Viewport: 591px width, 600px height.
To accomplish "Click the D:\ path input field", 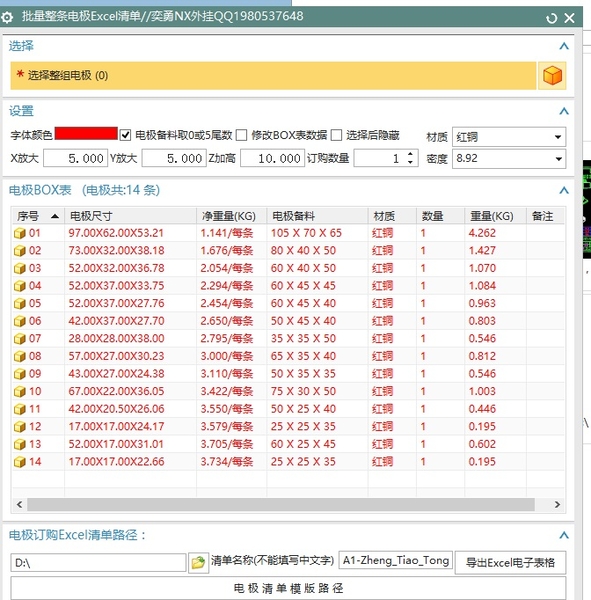I will [x=98, y=563].
